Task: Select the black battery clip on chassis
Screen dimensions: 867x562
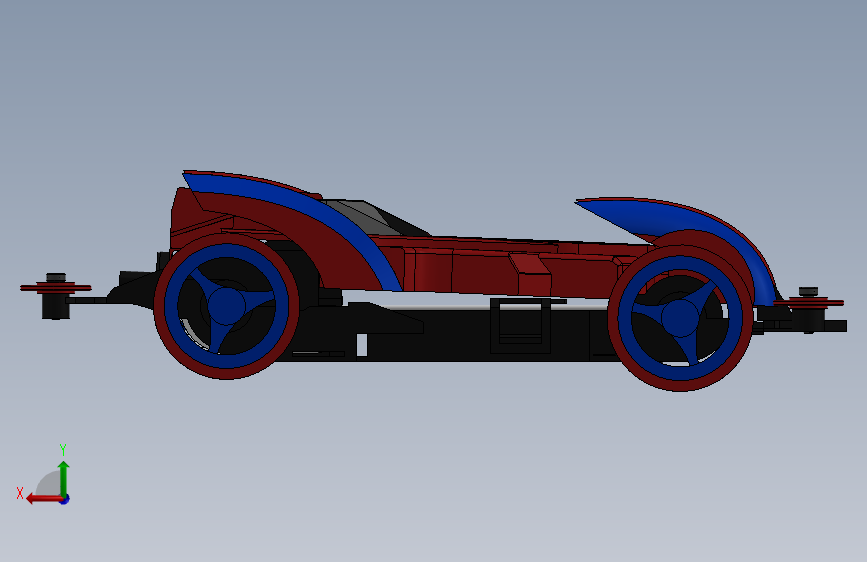Action: click(520, 326)
